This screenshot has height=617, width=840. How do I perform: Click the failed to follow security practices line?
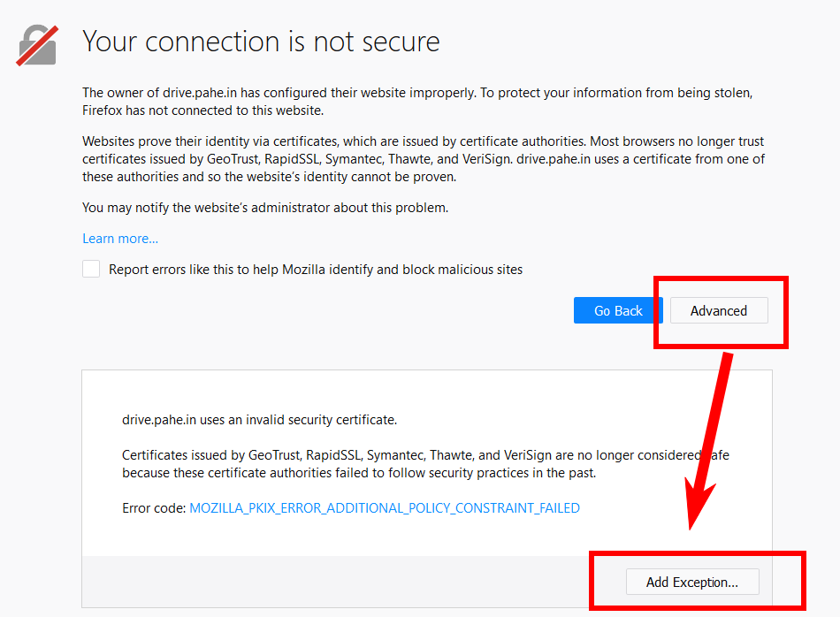[359, 473]
